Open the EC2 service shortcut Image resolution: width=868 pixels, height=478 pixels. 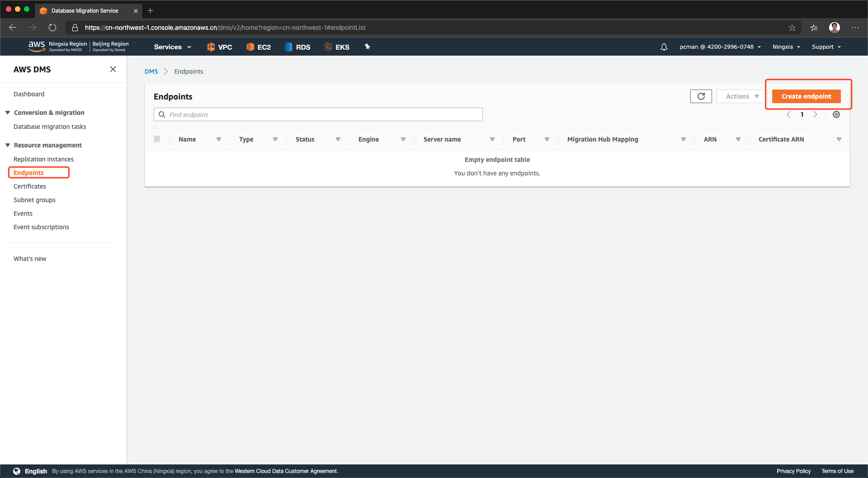(259, 47)
